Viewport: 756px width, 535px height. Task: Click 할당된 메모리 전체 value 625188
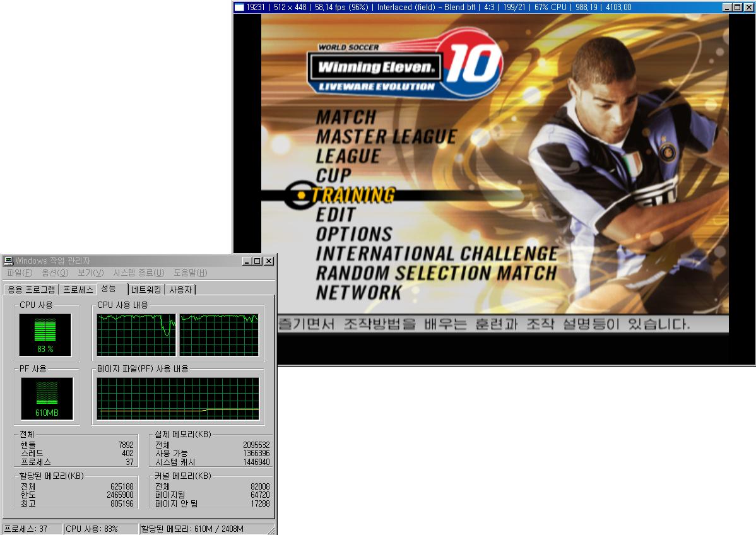pos(122,487)
